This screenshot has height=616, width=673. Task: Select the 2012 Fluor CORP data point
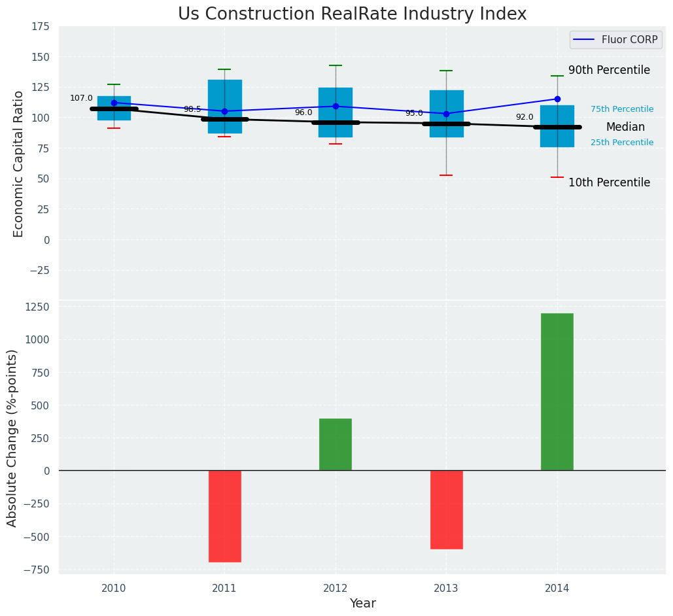click(336, 106)
